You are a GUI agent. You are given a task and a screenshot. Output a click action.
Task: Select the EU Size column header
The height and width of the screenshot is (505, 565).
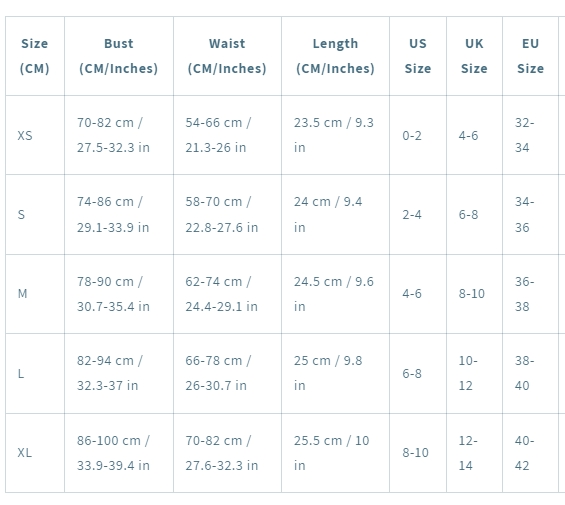click(530, 56)
